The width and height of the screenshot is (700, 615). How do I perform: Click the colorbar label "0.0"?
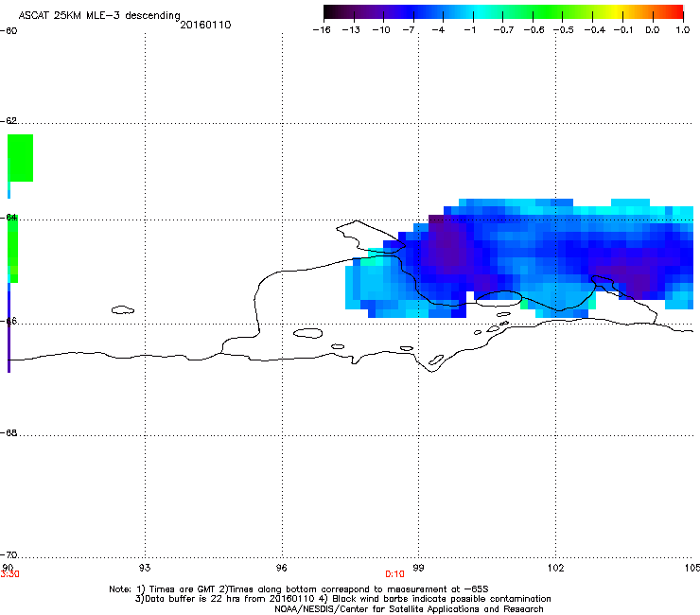(653, 30)
